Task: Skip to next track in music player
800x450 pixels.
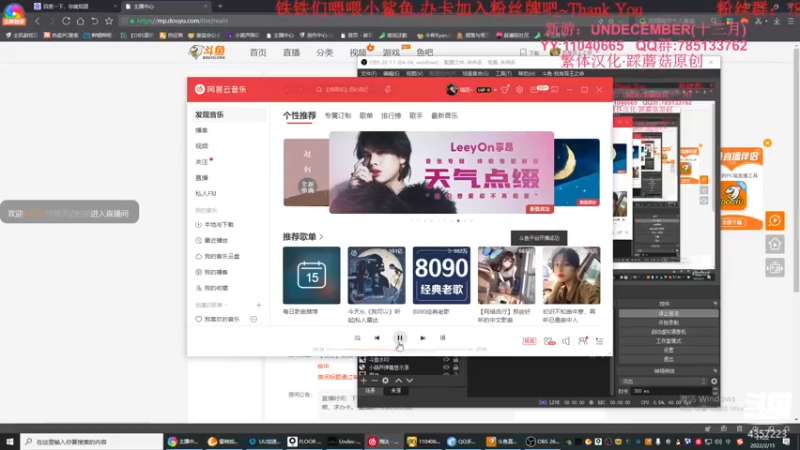Action: coord(422,338)
